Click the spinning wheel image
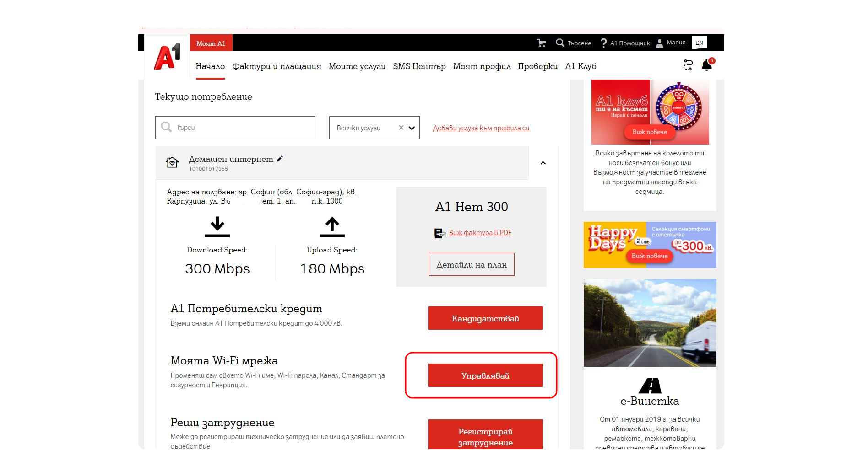Image resolution: width=868 pixels, height=450 pixels. [x=679, y=107]
